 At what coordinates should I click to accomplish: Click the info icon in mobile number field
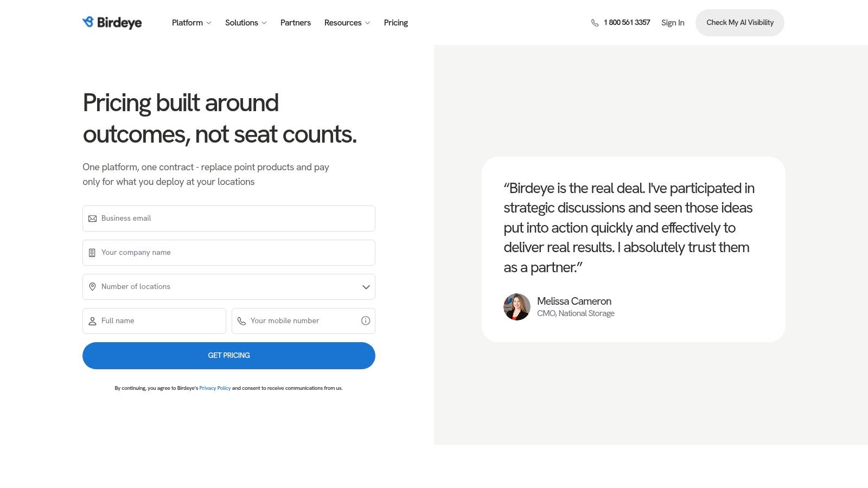pyautogui.click(x=366, y=320)
